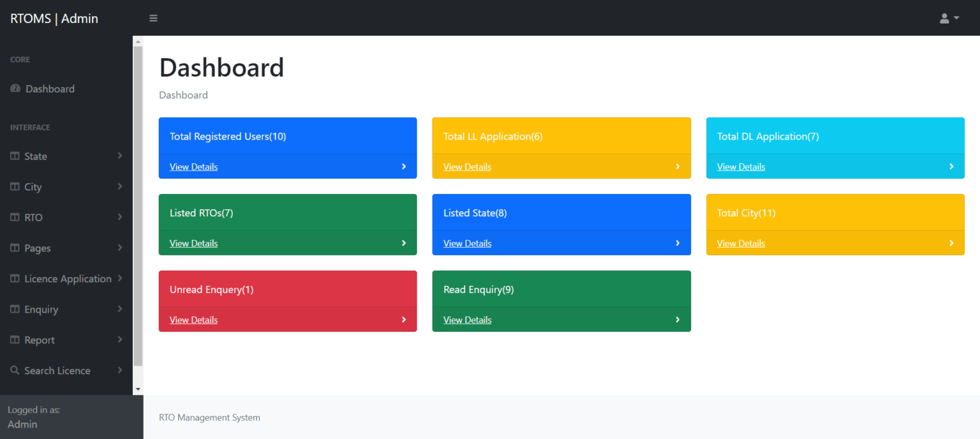Viewport: 980px width, 439px height.
Task: Toggle the sidebar with the hamburger icon
Action: [x=153, y=18]
